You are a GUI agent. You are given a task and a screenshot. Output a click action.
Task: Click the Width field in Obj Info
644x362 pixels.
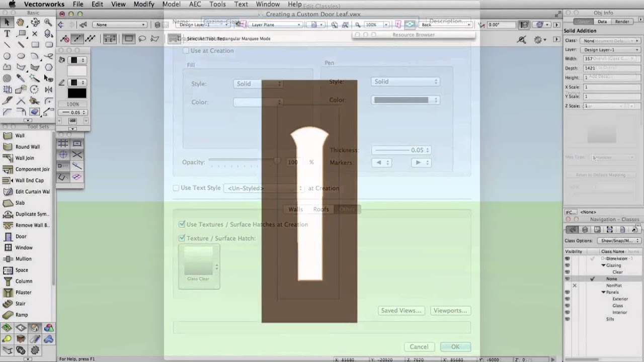pyautogui.click(x=611, y=59)
